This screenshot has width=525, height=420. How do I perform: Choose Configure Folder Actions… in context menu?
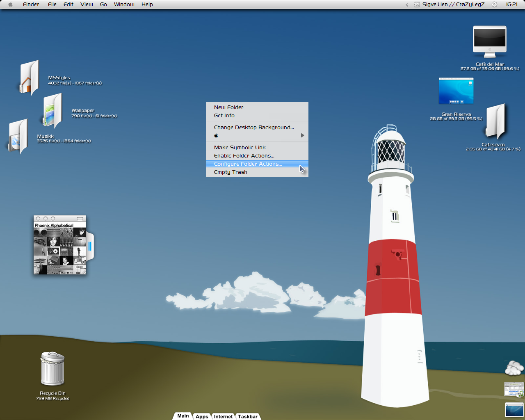coord(257,164)
